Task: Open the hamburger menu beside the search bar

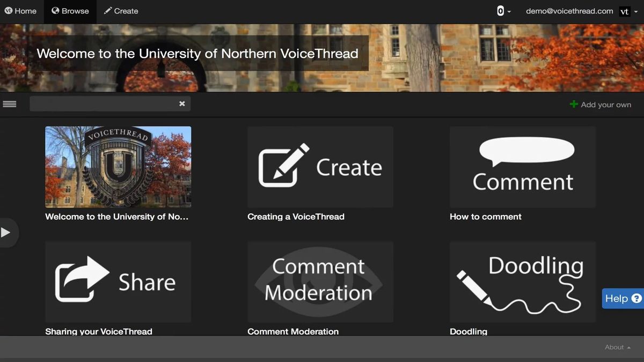Action: pos(10,104)
